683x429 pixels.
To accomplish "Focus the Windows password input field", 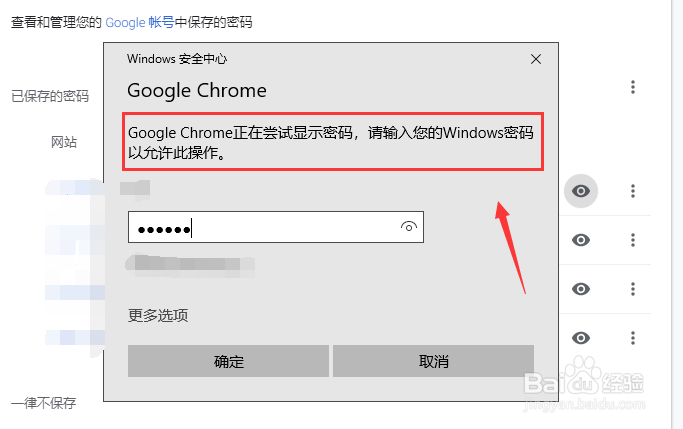I will (x=276, y=227).
